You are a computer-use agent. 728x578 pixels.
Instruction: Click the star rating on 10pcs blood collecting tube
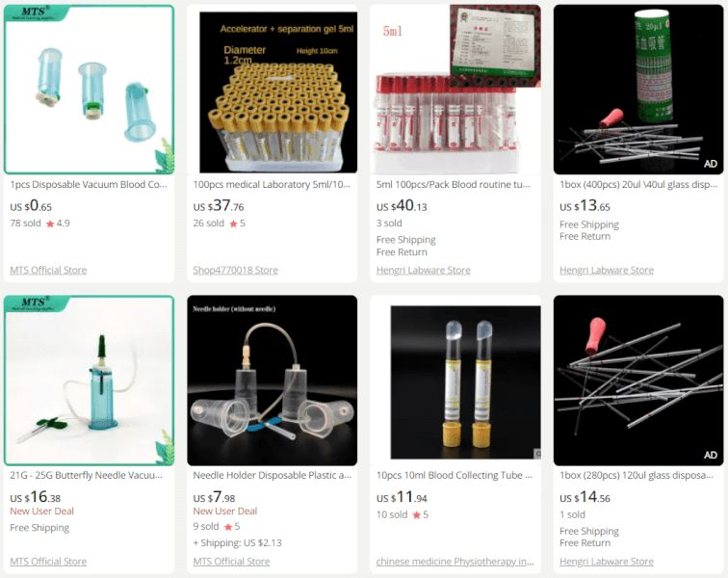420,514
